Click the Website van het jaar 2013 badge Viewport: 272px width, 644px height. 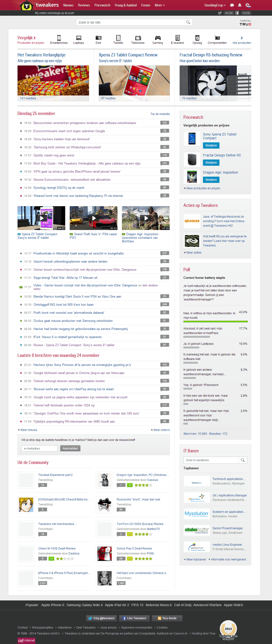click(228, 630)
